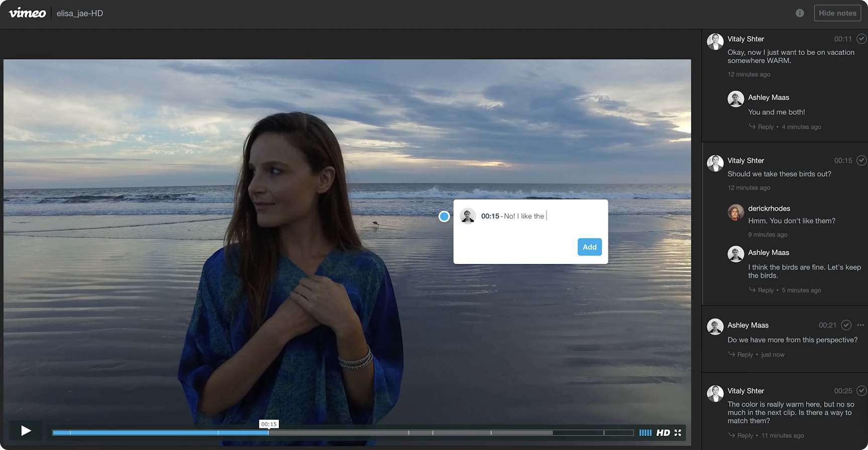Play the video

click(x=26, y=430)
